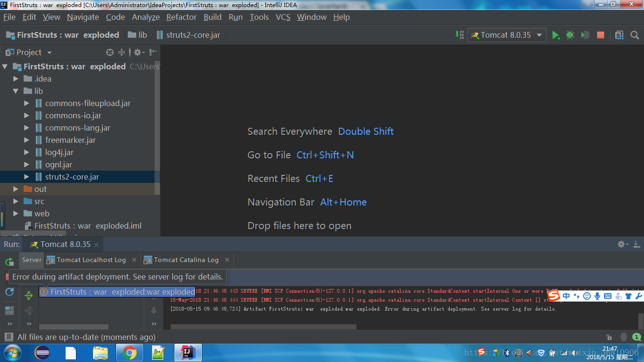Expand the web folder
This screenshot has height=362, width=644.
click(16, 214)
